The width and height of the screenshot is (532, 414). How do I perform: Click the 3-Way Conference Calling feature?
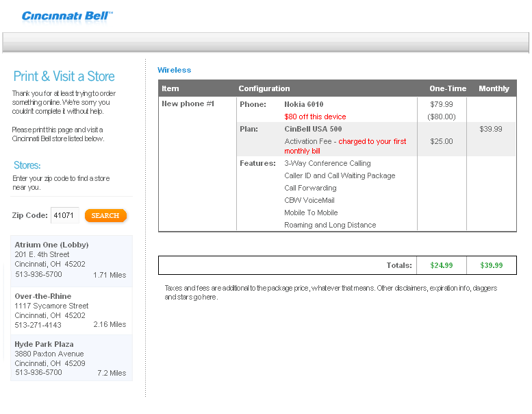(327, 163)
